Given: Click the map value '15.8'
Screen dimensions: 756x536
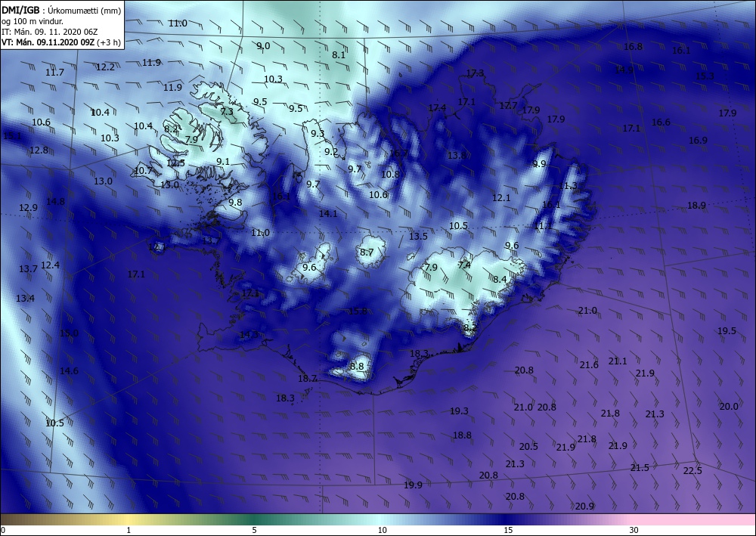Looking at the screenshot, I should click(358, 311).
